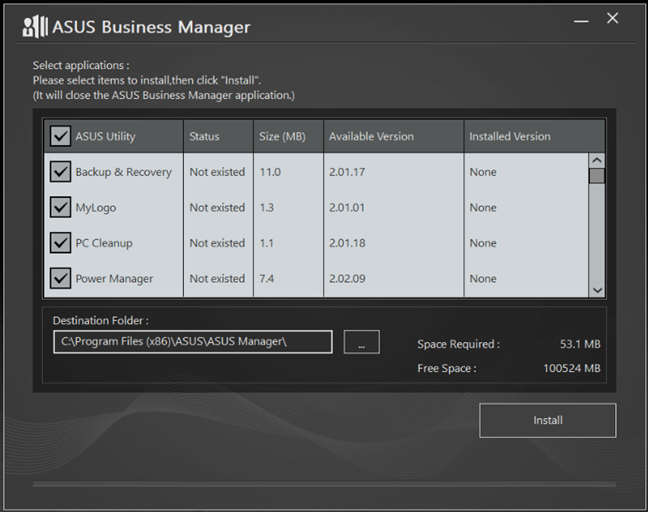Select the Power Manager row name
648x512 pixels.
[x=114, y=279]
